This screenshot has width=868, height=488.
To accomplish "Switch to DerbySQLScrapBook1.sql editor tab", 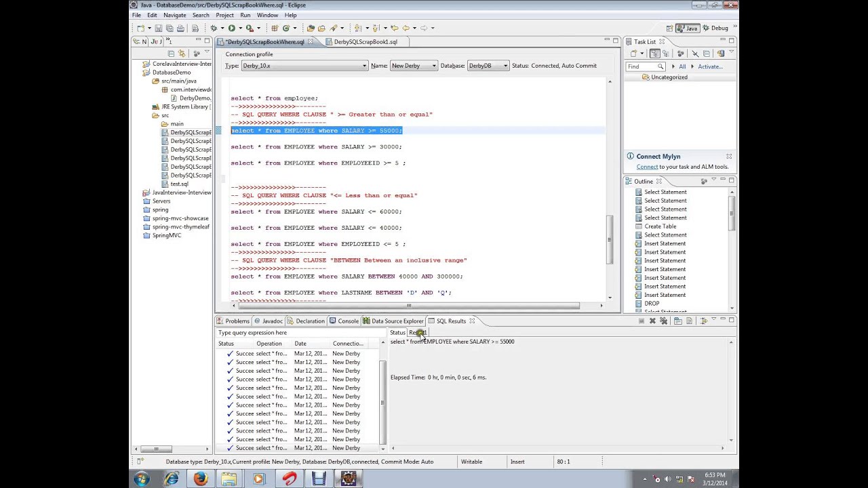I will 365,42.
